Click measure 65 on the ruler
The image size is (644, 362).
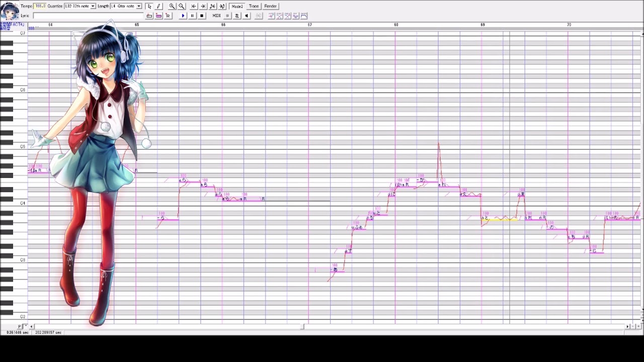(x=137, y=25)
